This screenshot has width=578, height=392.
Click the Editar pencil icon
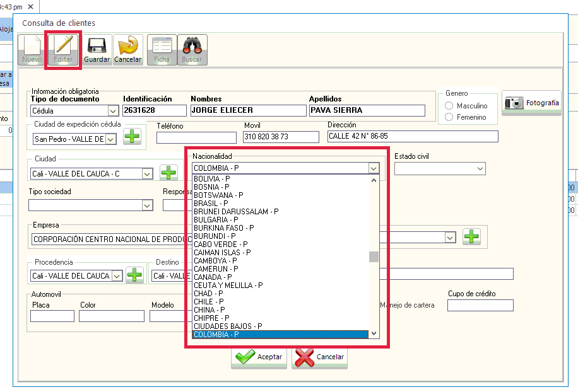(x=63, y=45)
